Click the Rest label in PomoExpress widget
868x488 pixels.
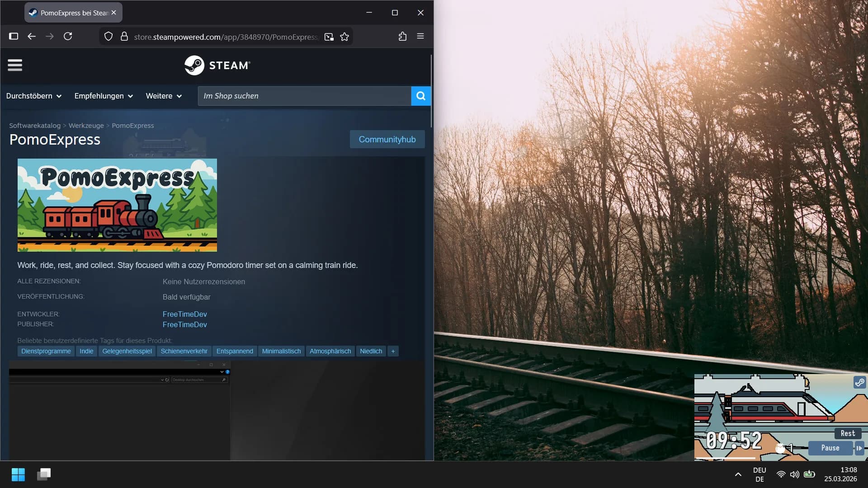pyautogui.click(x=848, y=434)
